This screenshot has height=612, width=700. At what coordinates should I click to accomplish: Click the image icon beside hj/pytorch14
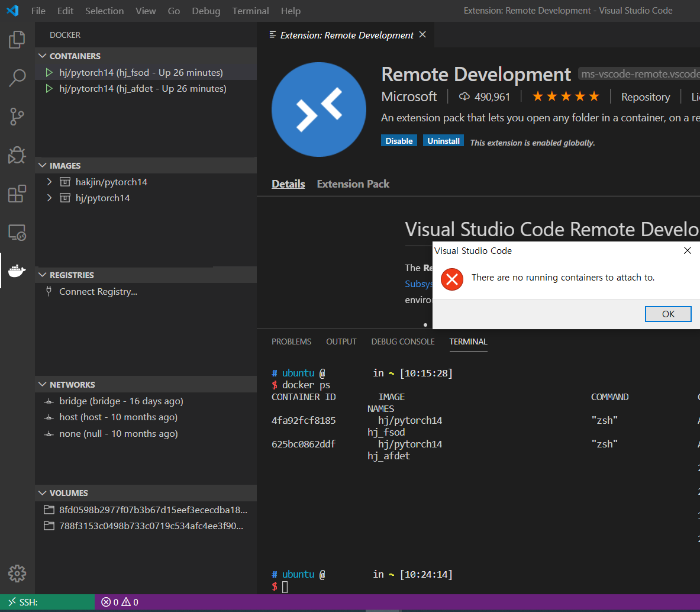coord(65,198)
